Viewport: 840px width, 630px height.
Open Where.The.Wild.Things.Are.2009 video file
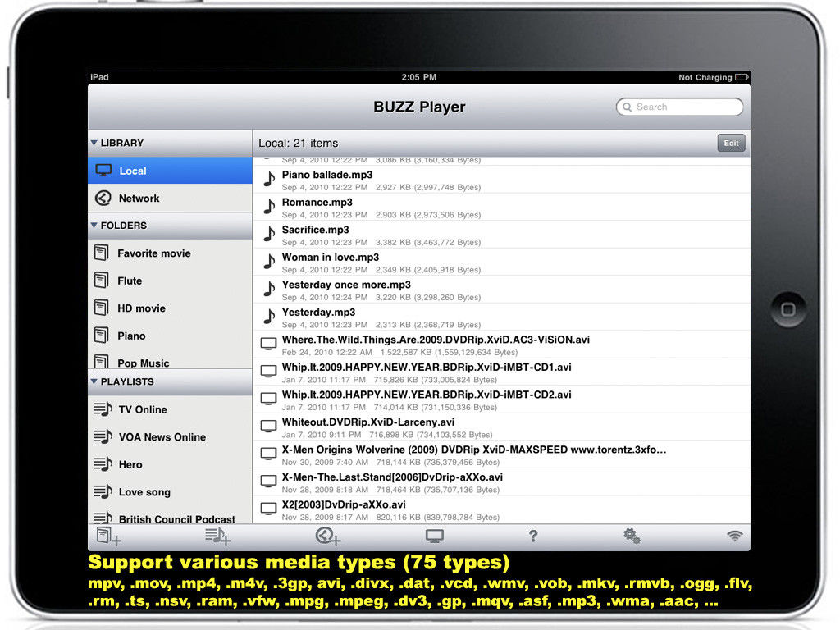pyautogui.click(x=501, y=345)
